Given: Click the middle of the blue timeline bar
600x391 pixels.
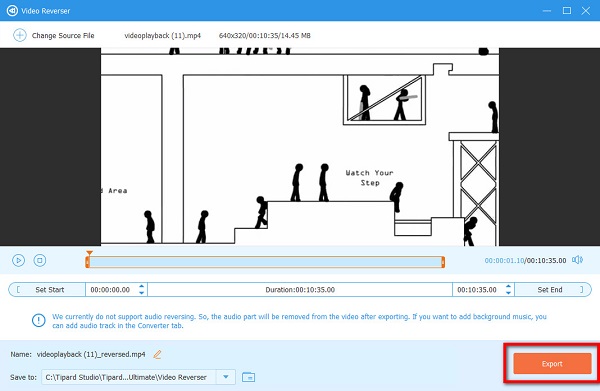Looking at the screenshot, I should tap(265, 262).
